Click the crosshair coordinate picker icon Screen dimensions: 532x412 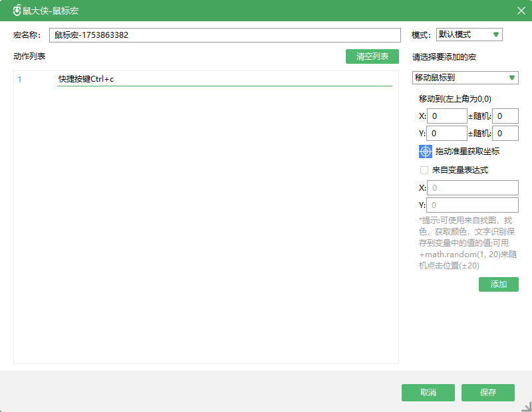426,152
